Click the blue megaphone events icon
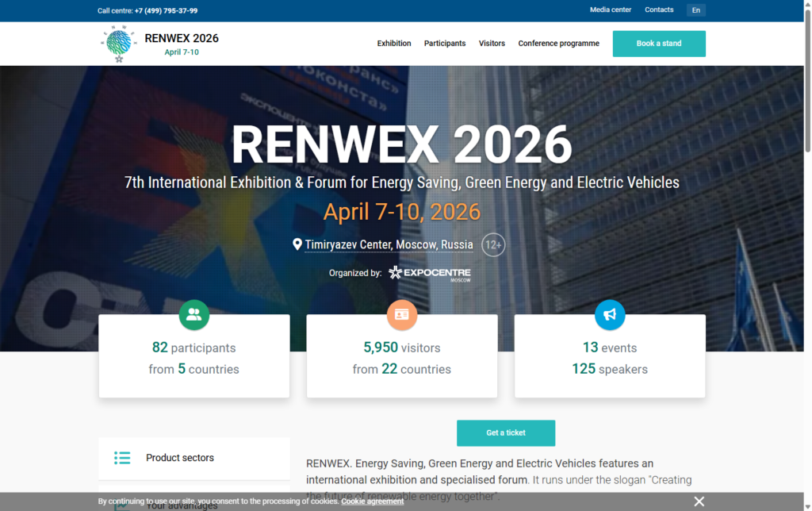812x511 pixels. point(610,315)
